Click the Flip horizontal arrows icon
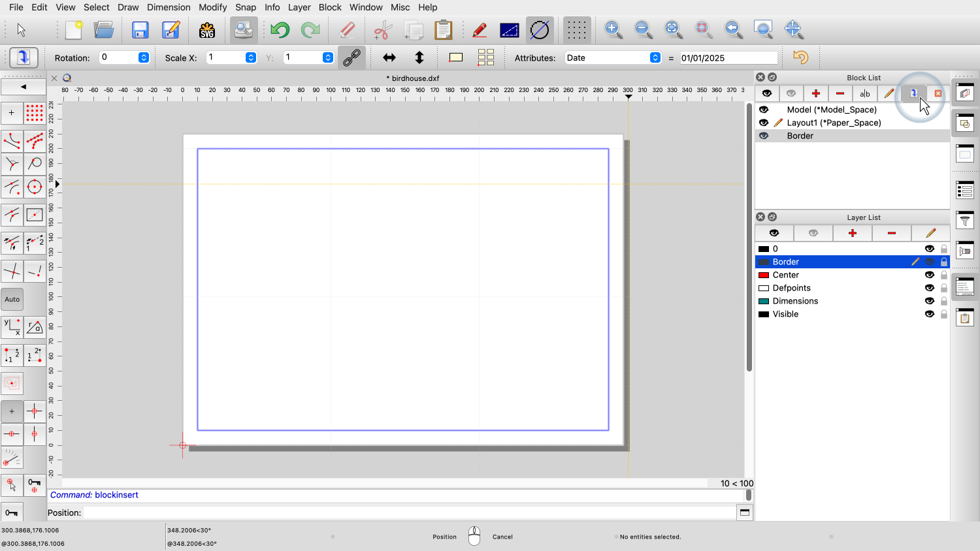The height and width of the screenshot is (551, 980). [x=389, y=57]
